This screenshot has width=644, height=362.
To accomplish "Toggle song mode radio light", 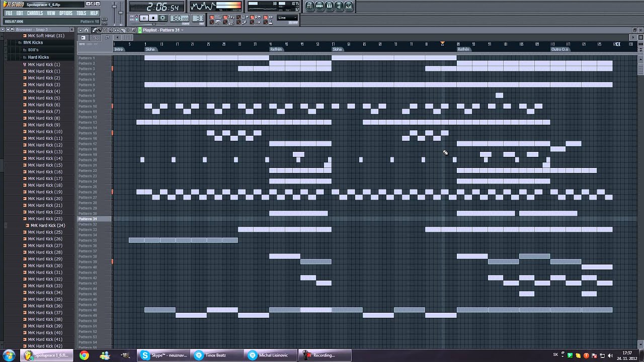I will 137,20.
